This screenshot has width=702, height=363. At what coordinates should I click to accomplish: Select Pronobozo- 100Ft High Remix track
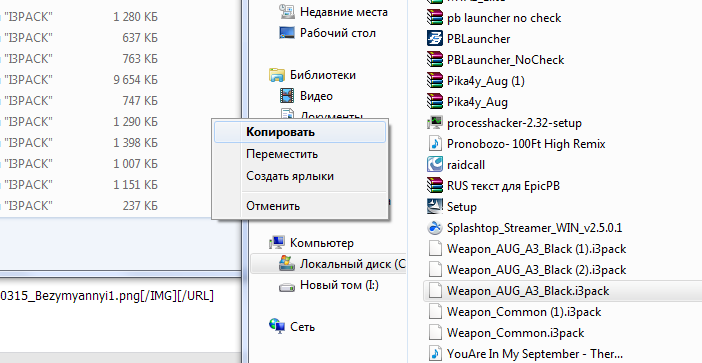pyautogui.click(x=526, y=144)
